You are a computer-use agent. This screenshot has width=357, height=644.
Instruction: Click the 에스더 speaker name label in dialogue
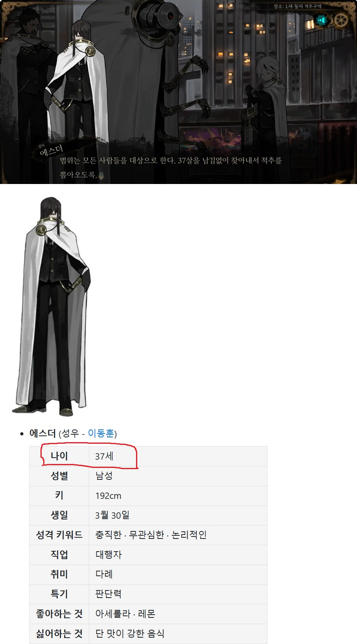point(51,150)
